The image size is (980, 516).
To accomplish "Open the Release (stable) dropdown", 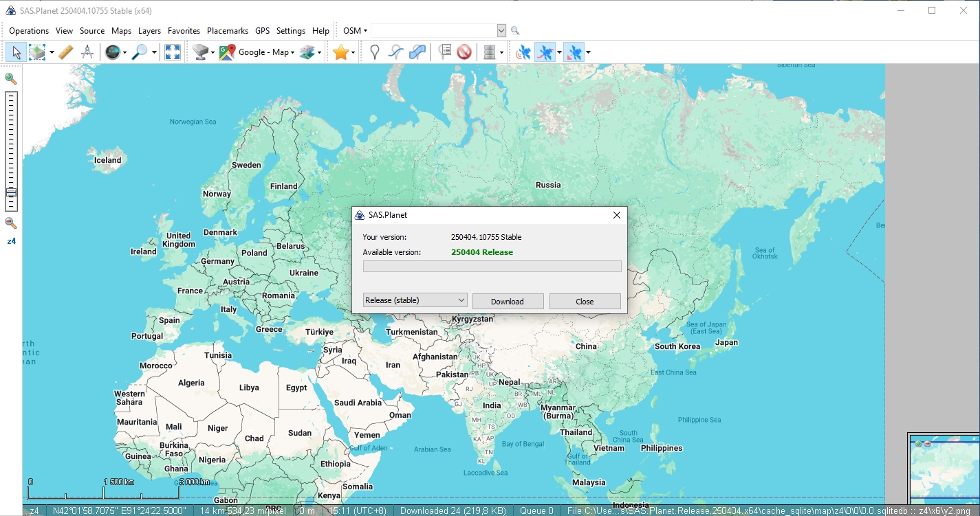I will coord(414,300).
